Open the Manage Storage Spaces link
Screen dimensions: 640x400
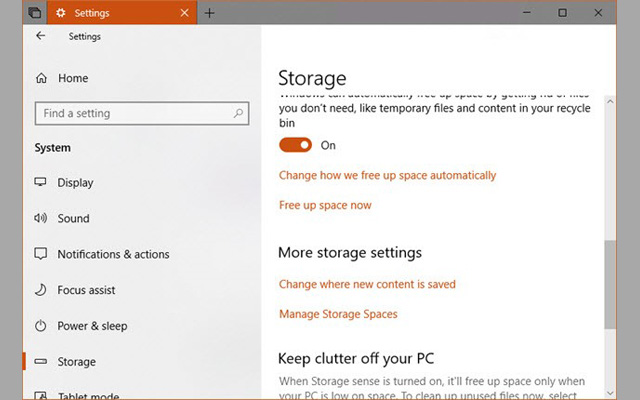click(338, 314)
